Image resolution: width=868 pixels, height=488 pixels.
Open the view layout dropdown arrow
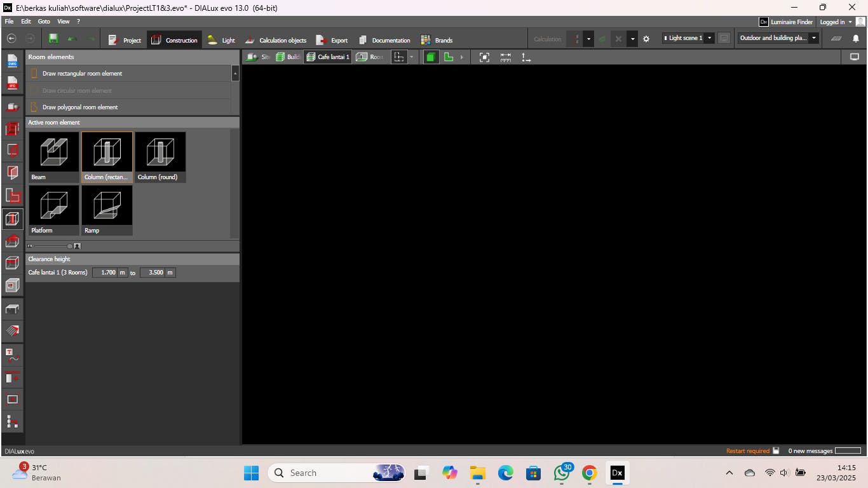point(412,57)
